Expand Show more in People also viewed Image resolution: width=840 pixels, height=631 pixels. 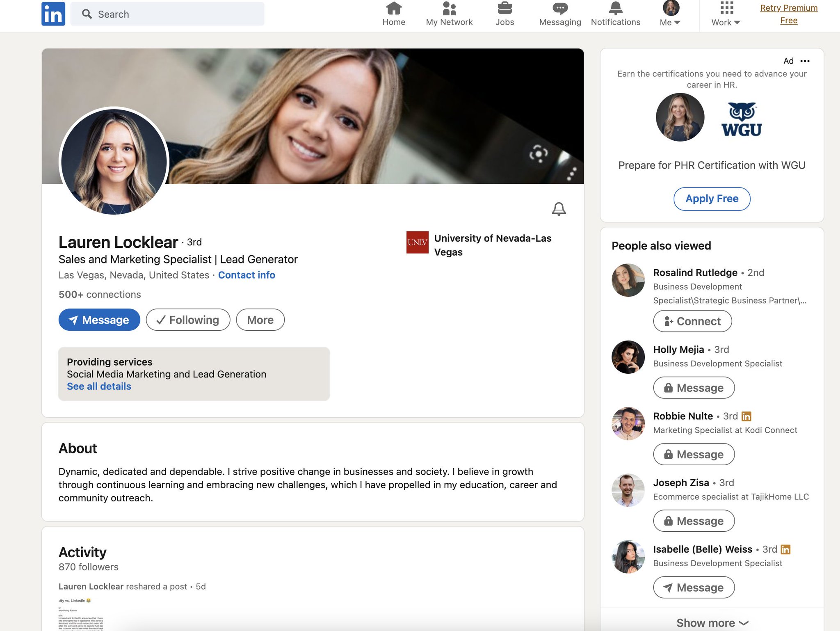[x=712, y=622]
